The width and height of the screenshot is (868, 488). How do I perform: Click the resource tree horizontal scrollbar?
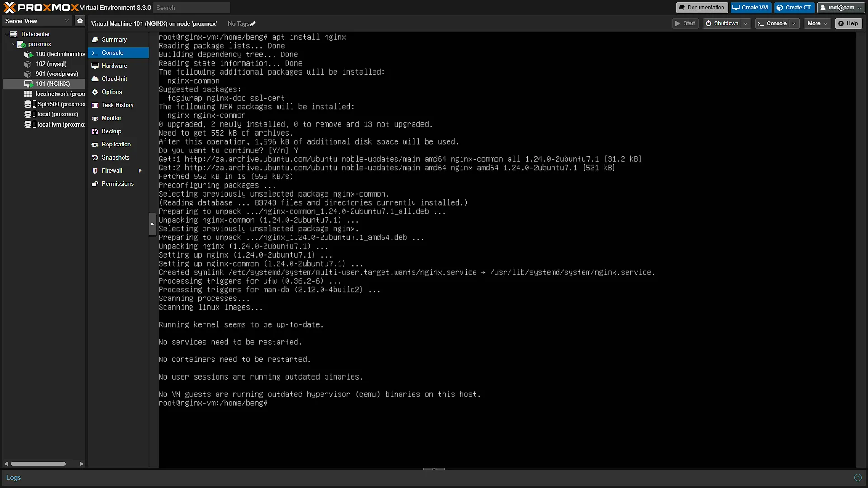(x=38, y=464)
